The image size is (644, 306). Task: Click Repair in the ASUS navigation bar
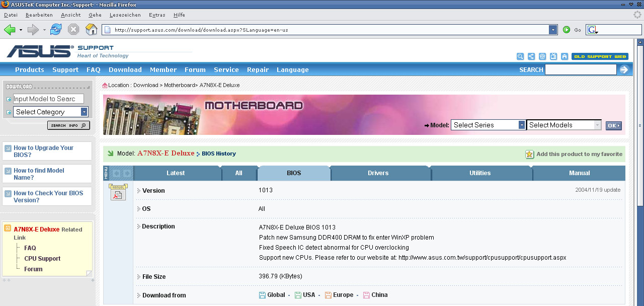coord(258,70)
